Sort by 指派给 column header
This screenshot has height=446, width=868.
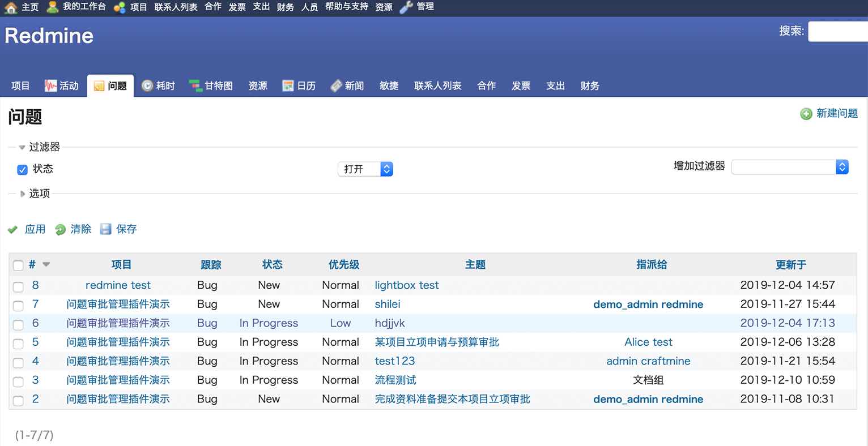pyautogui.click(x=652, y=264)
